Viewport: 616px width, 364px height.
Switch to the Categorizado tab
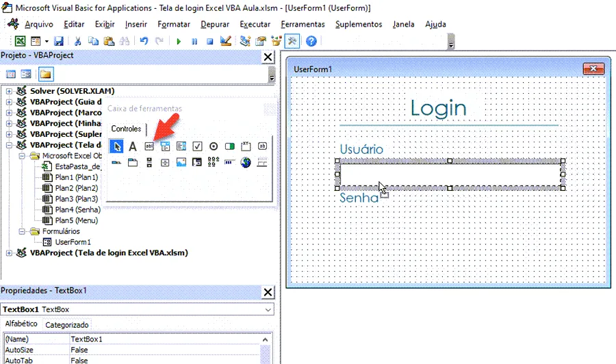[x=67, y=325]
